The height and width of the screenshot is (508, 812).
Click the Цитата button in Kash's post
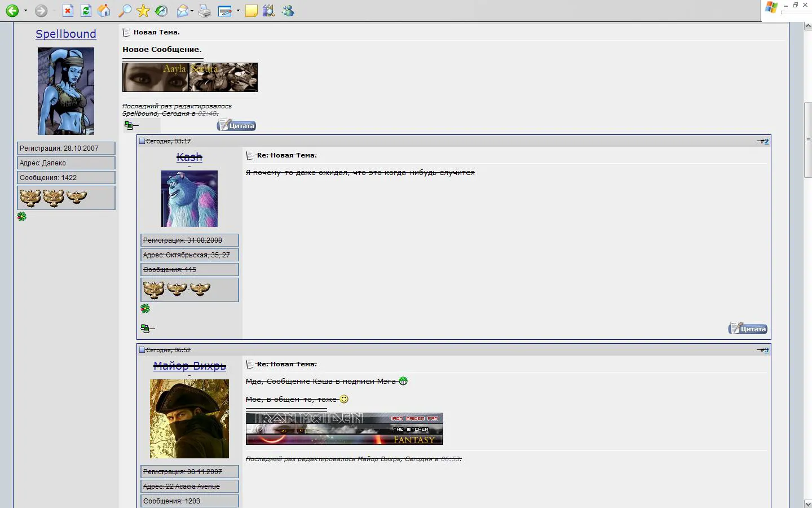[748, 329]
